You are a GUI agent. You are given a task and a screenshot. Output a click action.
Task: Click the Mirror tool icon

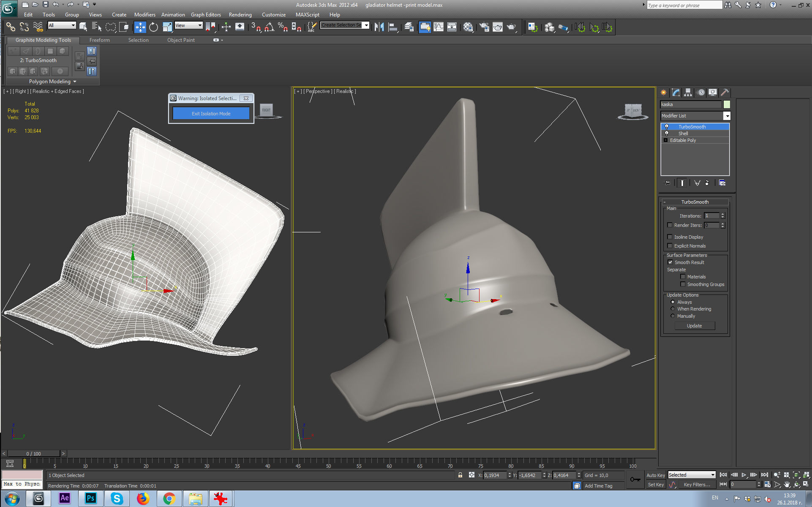tap(379, 27)
